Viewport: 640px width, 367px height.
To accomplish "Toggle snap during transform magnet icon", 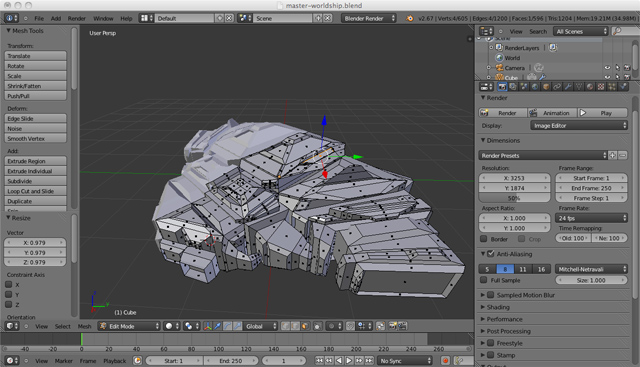I will (x=350, y=326).
